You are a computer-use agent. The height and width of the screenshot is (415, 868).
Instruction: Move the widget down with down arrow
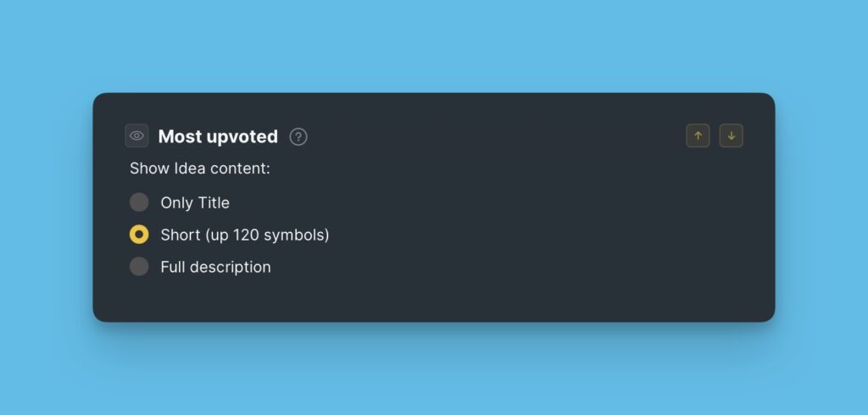pyautogui.click(x=731, y=136)
